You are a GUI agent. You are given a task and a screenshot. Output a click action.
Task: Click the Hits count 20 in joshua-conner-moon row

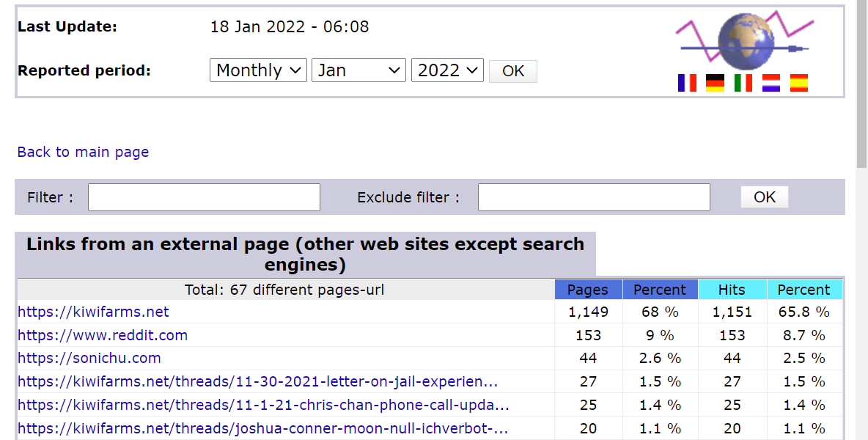tap(732, 428)
